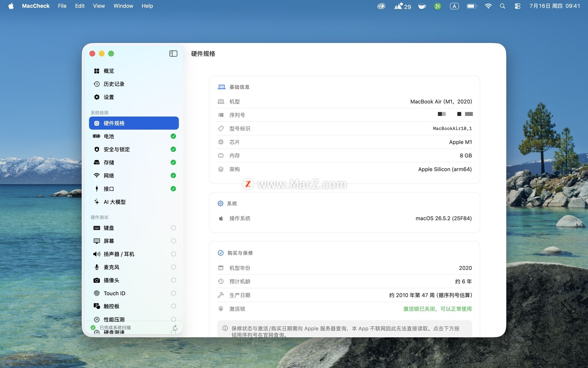Open the 触控板 trackpad test
This screenshot has width=588, height=368.
[x=134, y=306]
